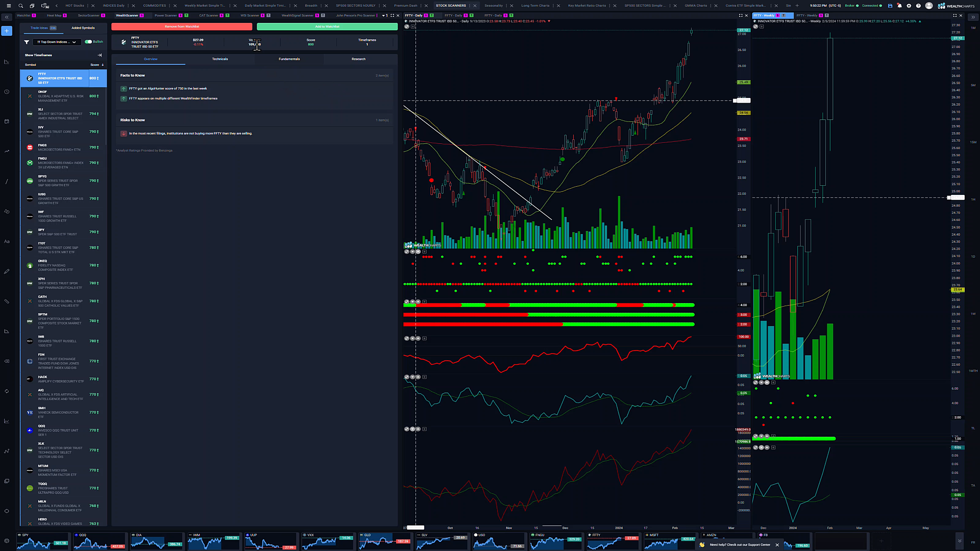This screenshot has width=980, height=551.
Task: Toggle T badge on FFTY Daily tab
Action: pyautogui.click(x=432, y=15)
